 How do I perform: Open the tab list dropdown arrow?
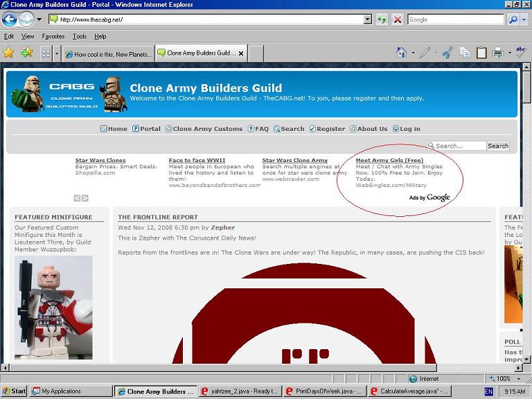click(x=57, y=53)
